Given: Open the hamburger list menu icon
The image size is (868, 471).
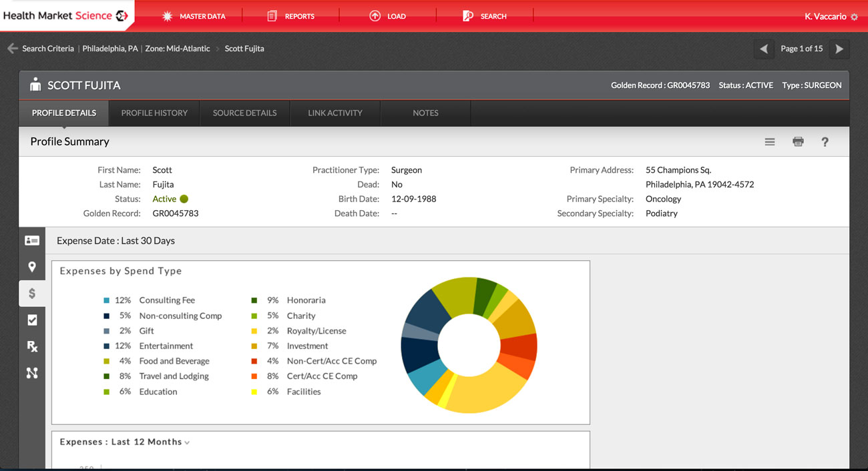Looking at the screenshot, I should [x=770, y=141].
